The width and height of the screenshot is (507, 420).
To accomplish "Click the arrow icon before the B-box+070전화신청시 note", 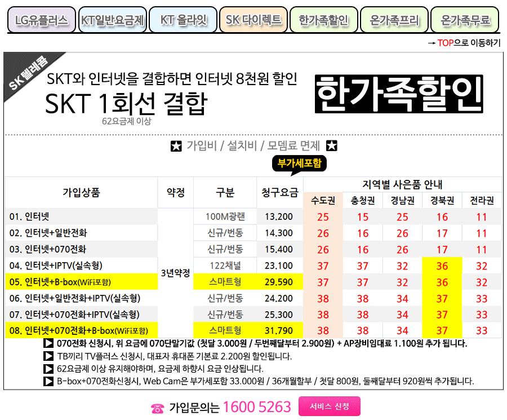I will [48, 382].
